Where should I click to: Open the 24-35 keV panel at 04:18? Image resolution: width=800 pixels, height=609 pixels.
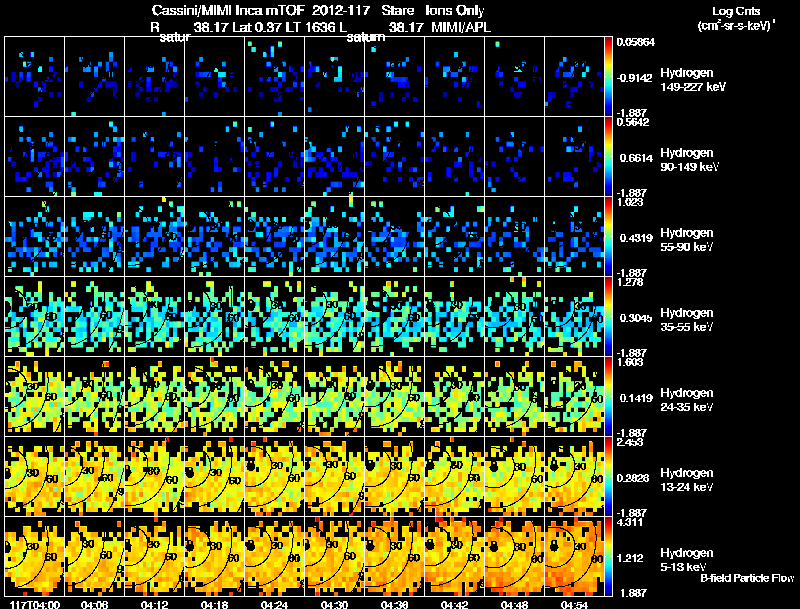tap(215, 396)
